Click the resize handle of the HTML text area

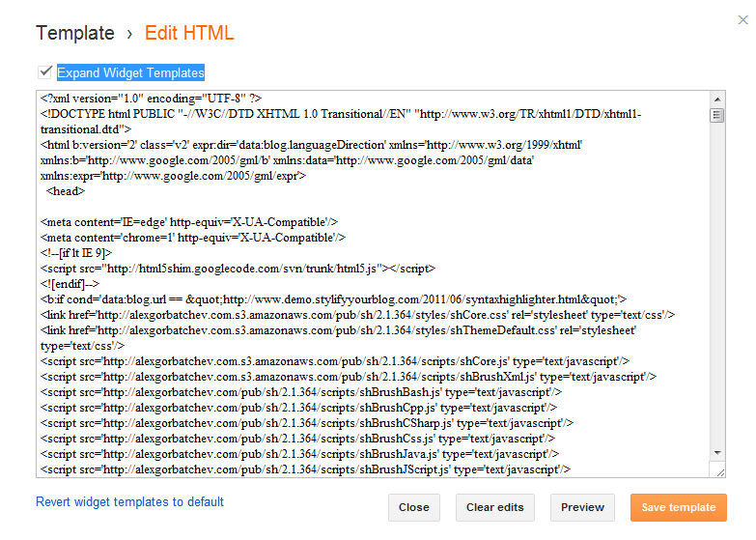pyautogui.click(x=717, y=469)
